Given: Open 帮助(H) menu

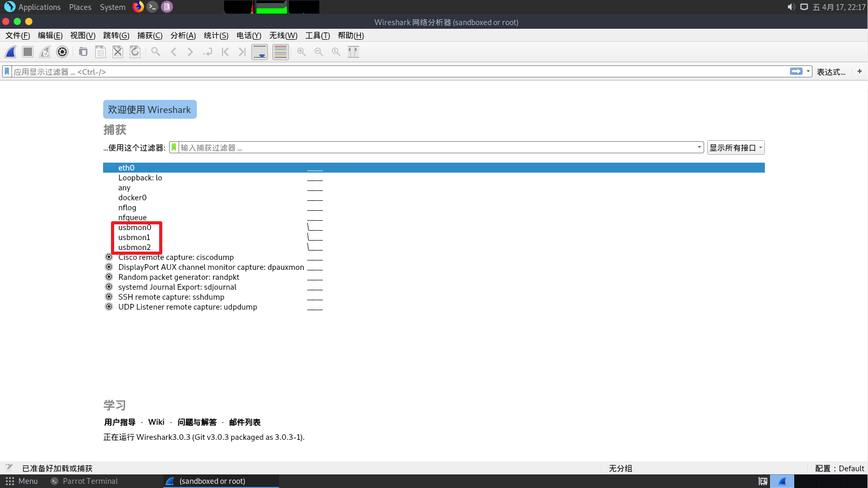Looking at the screenshot, I should (x=351, y=36).
